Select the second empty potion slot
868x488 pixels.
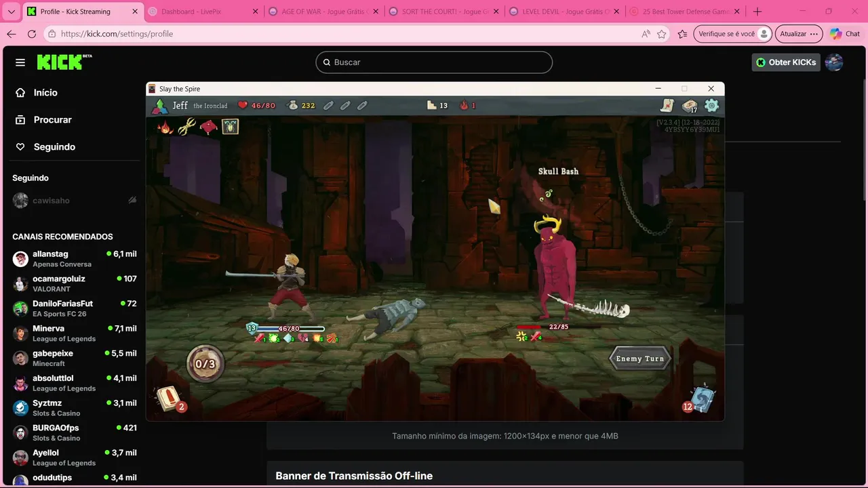tap(345, 105)
